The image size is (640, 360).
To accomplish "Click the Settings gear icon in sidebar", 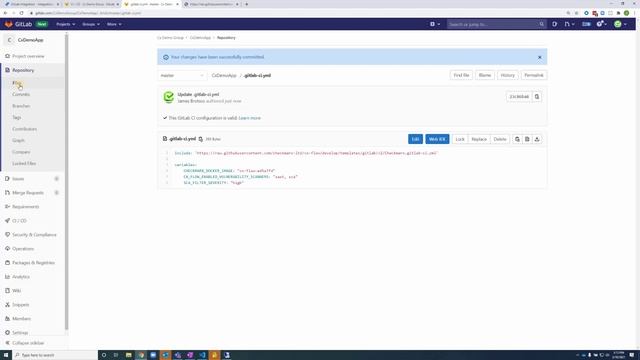I will (7, 333).
